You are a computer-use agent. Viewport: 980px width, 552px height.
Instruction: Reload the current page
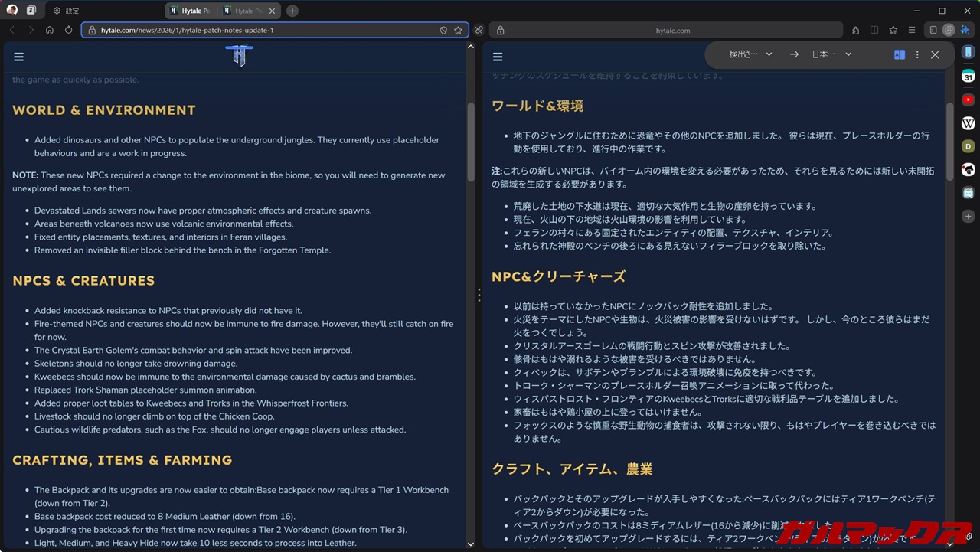[x=68, y=31]
